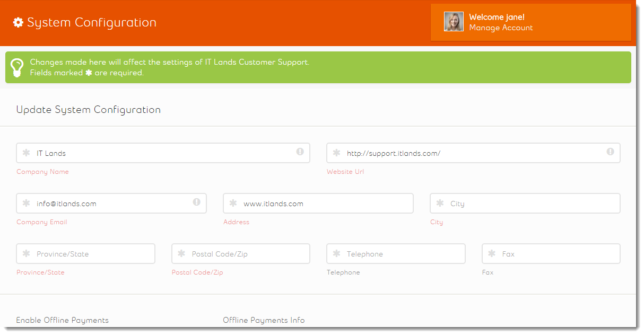Viewport: 644px width, 335px height.
Task: Click the System Configuration gear icon
Action: [18, 22]
